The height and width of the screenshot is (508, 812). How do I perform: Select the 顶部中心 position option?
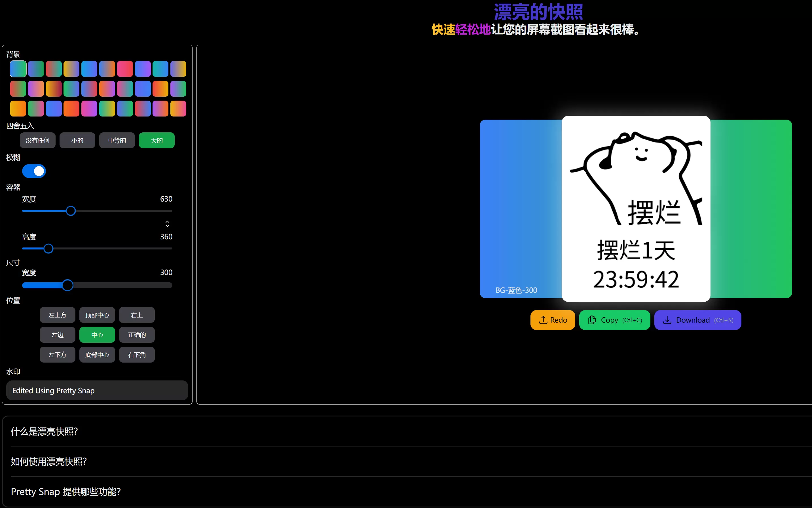[97, 315]
